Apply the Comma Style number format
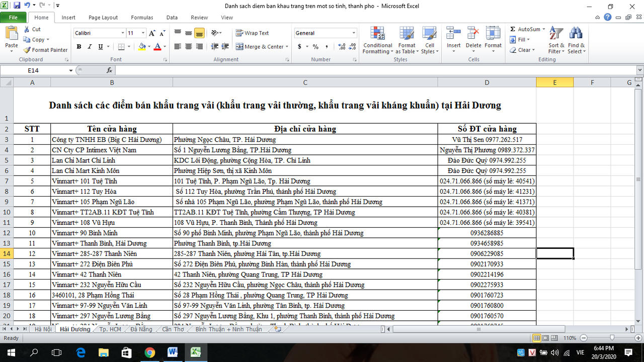The width and height of the screenshot is (644, 362). coord(327,47)
